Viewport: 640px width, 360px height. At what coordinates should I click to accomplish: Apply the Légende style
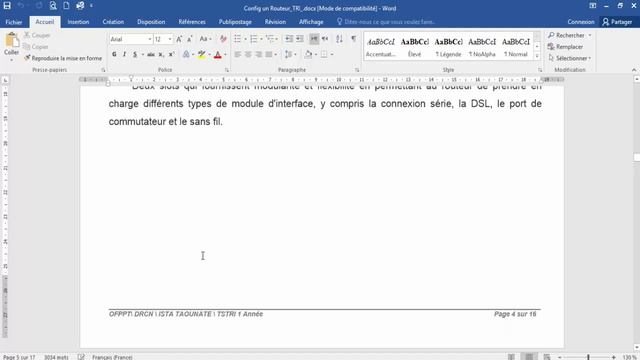[x=448, y=47]
